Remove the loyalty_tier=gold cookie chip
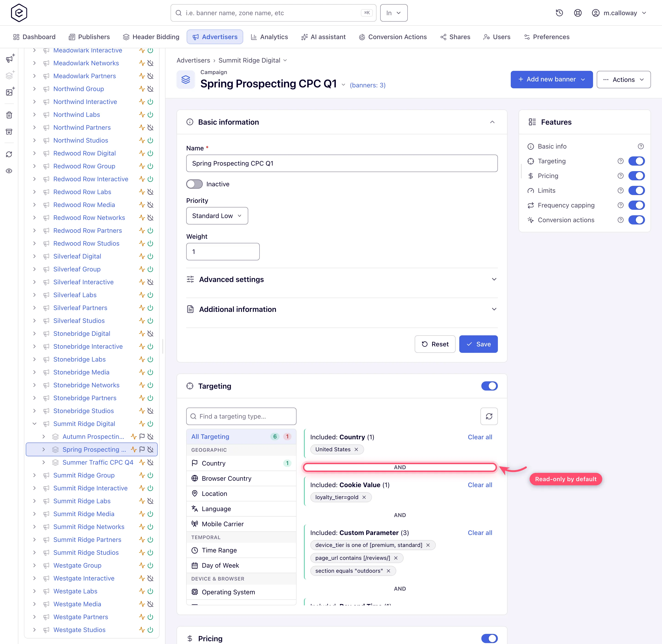The height and width of the screenshot is (644, 662). coord(364,497)
